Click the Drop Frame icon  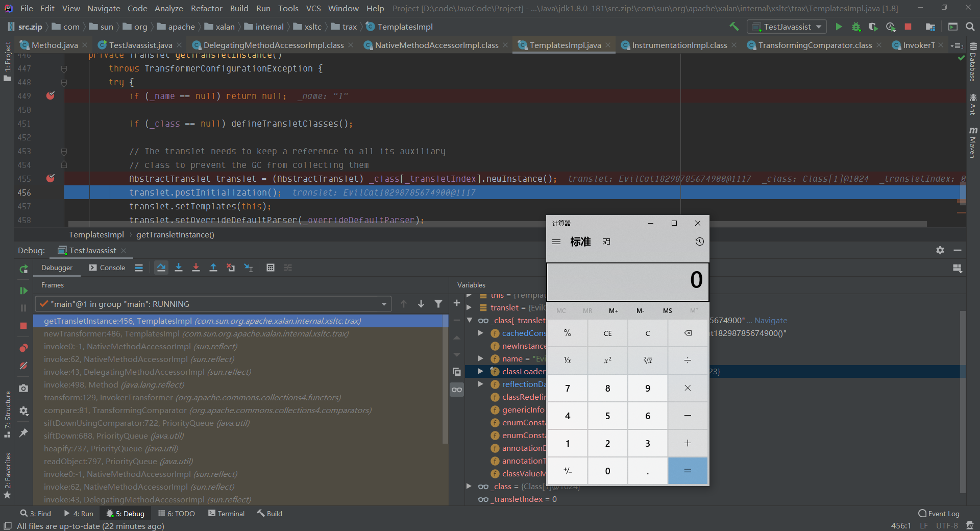click(231, 268)
